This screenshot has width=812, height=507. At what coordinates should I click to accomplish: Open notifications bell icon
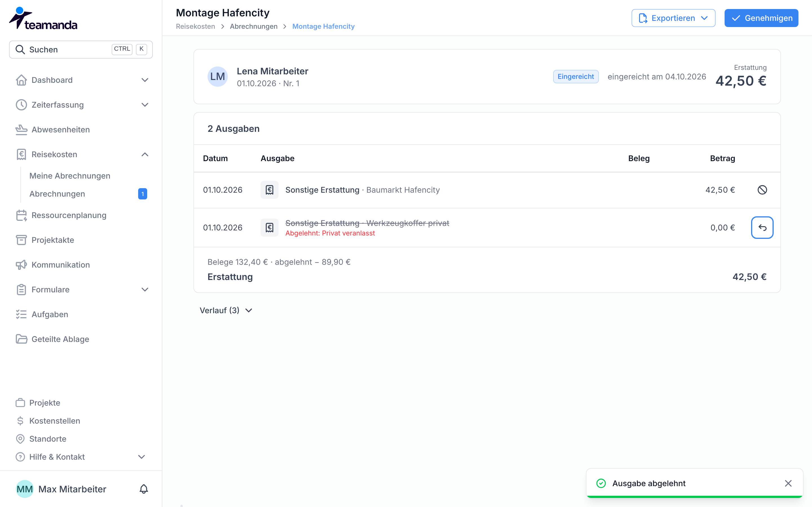click(144, 489)
